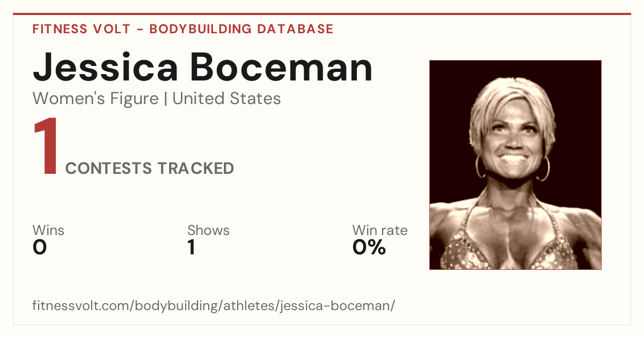This screenshot has width=644, height=338.
Task: Click the United States country text
Action: pos(226,99)
